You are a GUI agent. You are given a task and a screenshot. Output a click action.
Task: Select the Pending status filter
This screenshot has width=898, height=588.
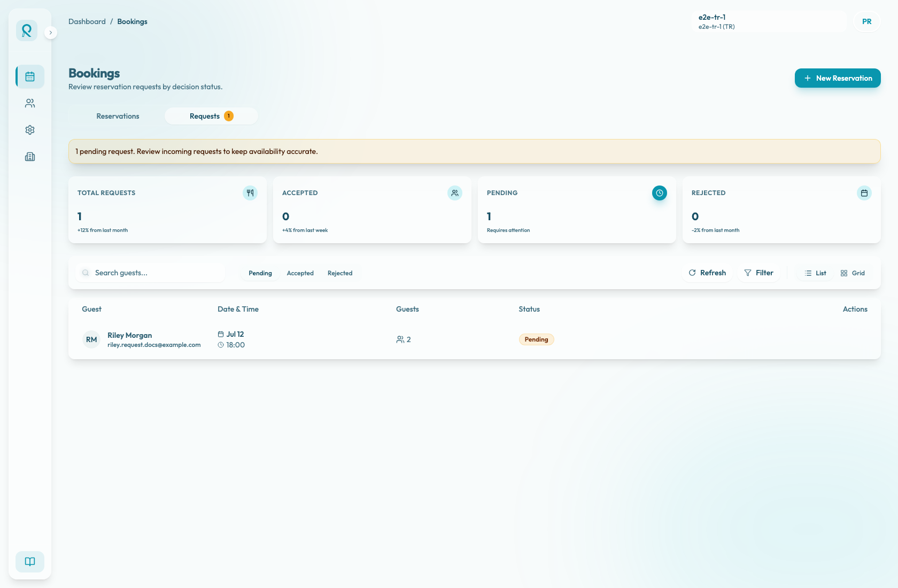tap(260, 273)
